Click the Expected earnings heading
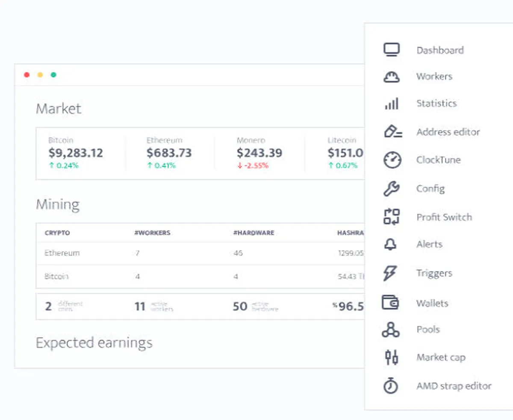 click(x=94, y=343)
